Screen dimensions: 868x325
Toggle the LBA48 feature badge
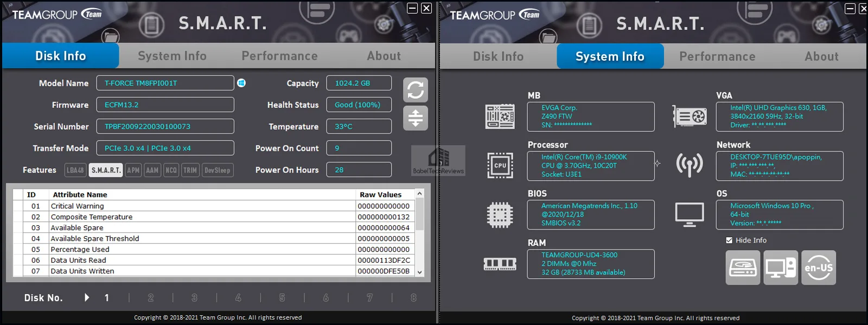[75, 170]
